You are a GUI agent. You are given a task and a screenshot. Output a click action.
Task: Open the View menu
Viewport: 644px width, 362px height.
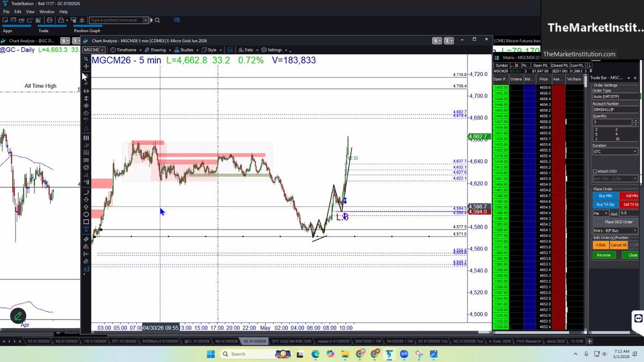click(31, 11)
